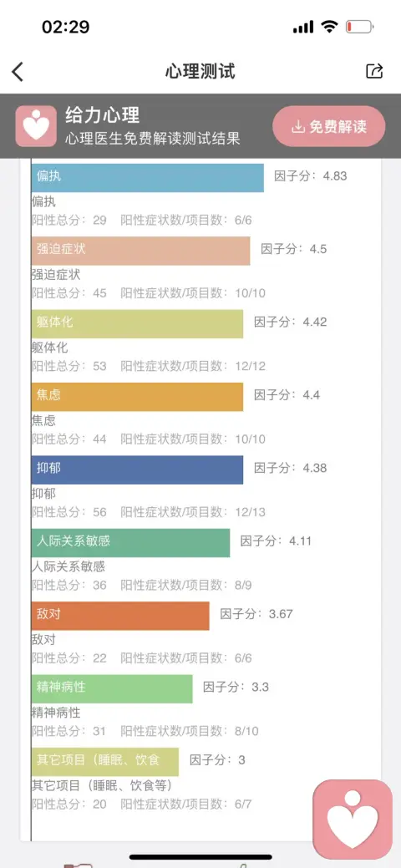
Task: Click the 免费解读 button
Action: [329, 127]
